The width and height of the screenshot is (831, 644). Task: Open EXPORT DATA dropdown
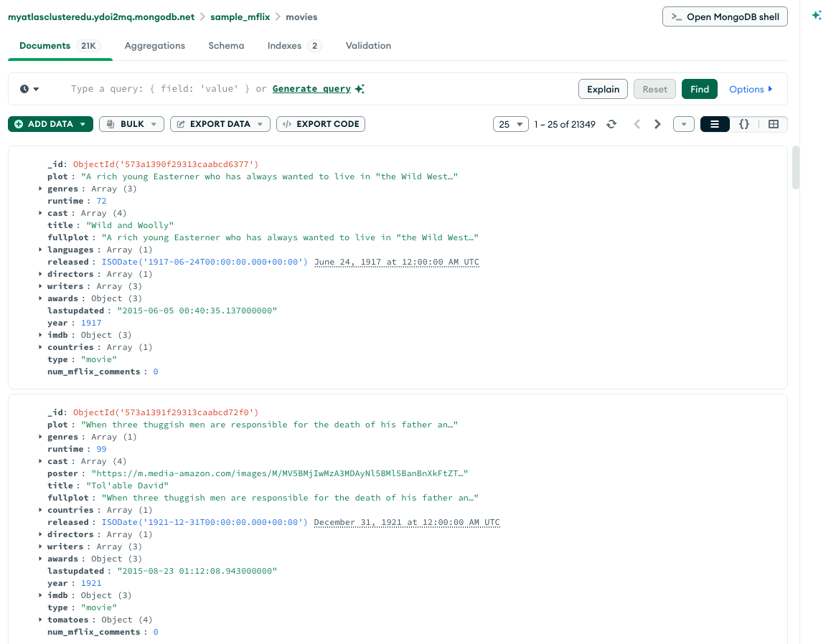(220, 124)
